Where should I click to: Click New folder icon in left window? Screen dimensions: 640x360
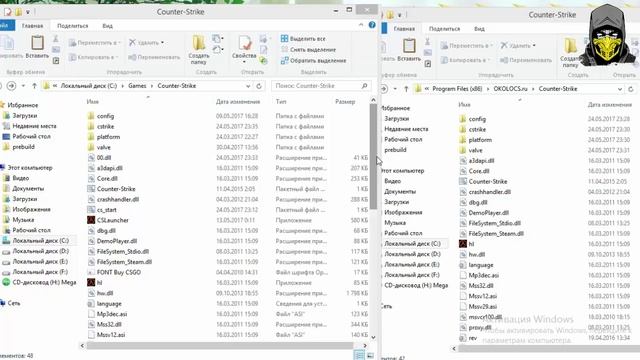199,43
